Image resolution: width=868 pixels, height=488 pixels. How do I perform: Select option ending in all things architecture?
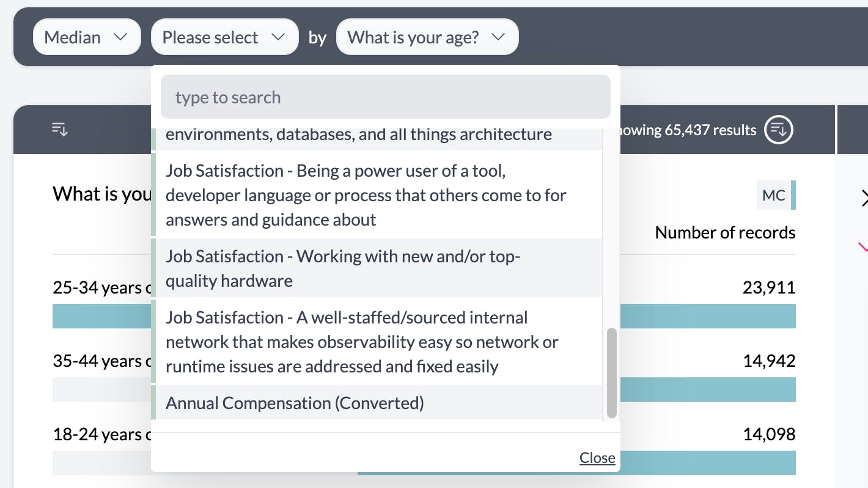[x=358, y=135]
